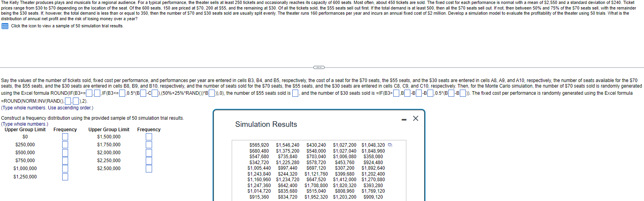Select the frequency box for $2,000,000 limit
644x201 pixels.
[x=149, y=153]
